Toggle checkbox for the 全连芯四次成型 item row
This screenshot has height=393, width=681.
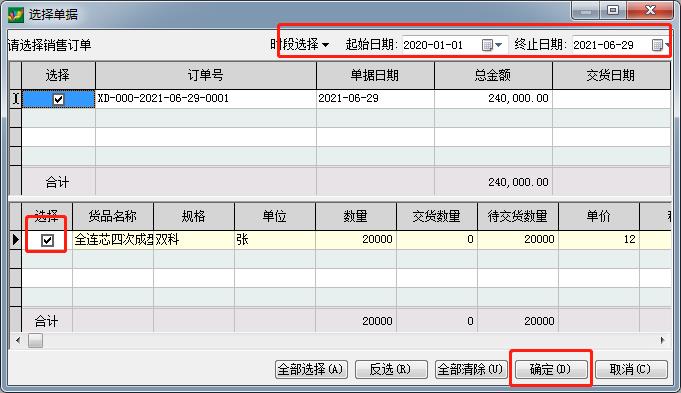[x=47, y=240]
